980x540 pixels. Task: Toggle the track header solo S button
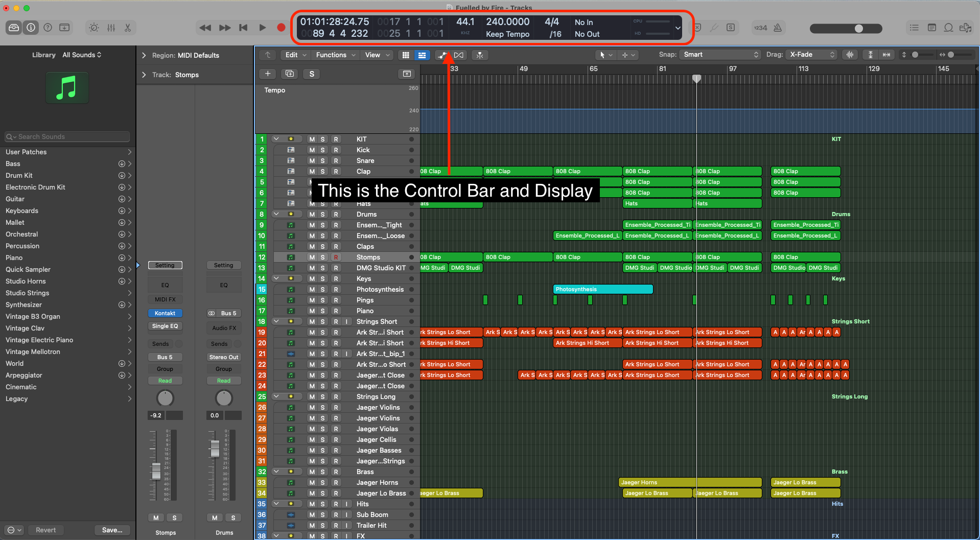point(312,74)
